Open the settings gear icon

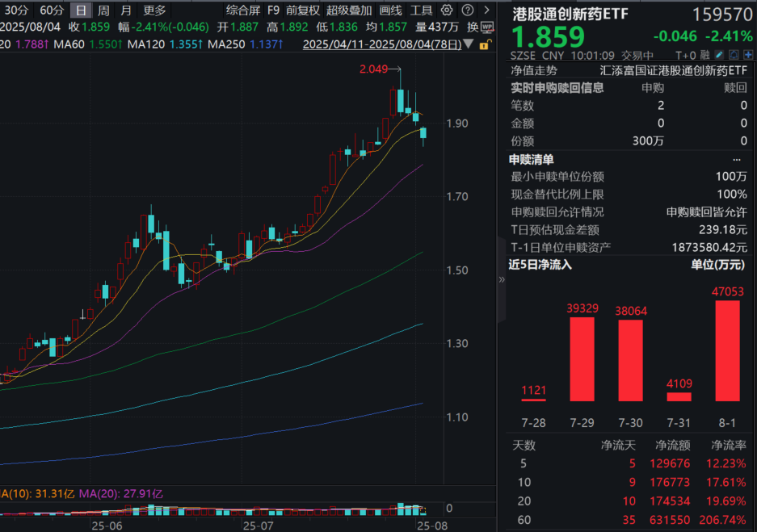click(x=446, y=10)
